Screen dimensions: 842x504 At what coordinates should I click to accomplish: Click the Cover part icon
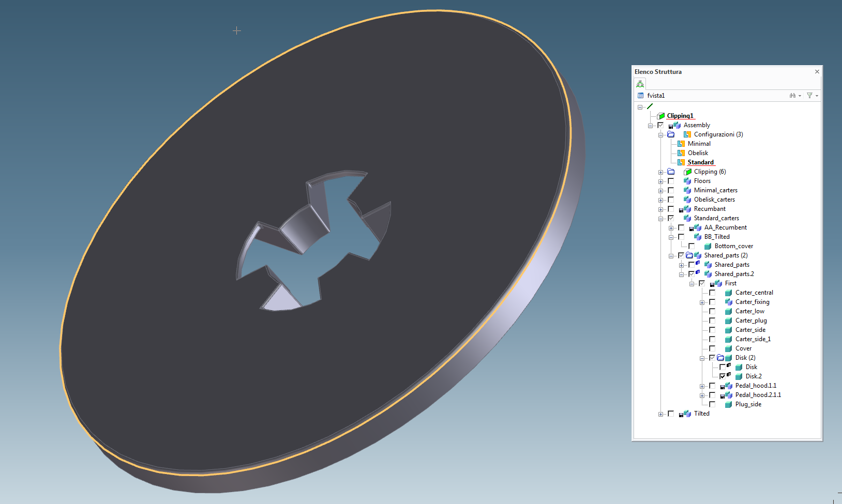click(729, 348)
